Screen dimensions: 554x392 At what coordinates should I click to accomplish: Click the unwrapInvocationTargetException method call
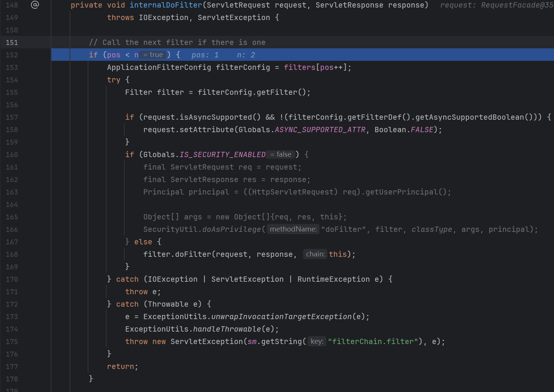281,317
